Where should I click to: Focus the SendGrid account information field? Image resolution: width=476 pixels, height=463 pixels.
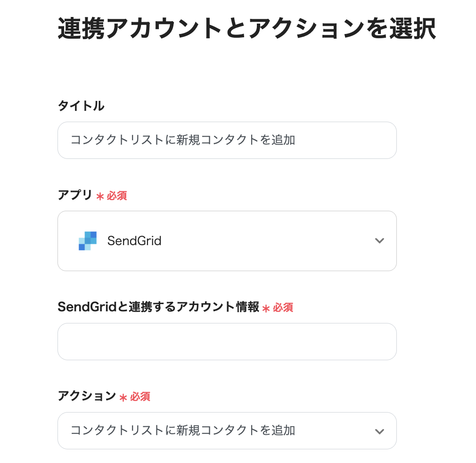pyautogui.click(x=227, y=341)
